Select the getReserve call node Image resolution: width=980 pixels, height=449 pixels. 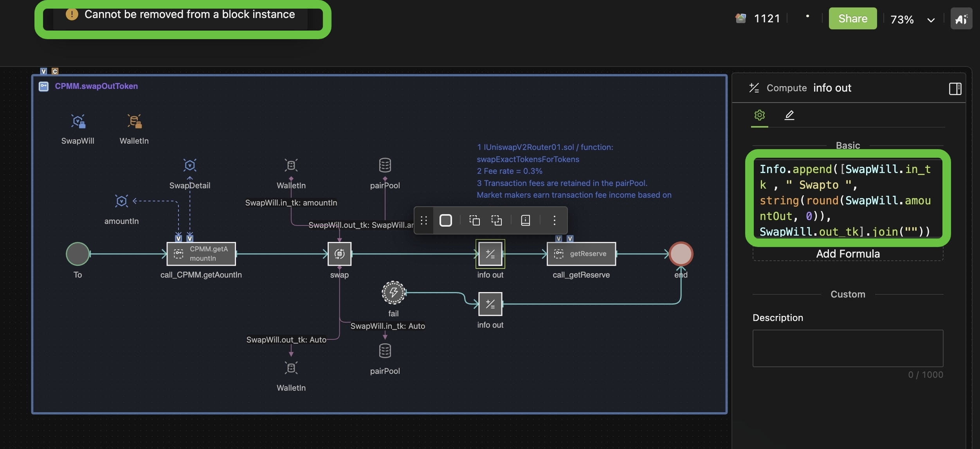tap(581, 254)
